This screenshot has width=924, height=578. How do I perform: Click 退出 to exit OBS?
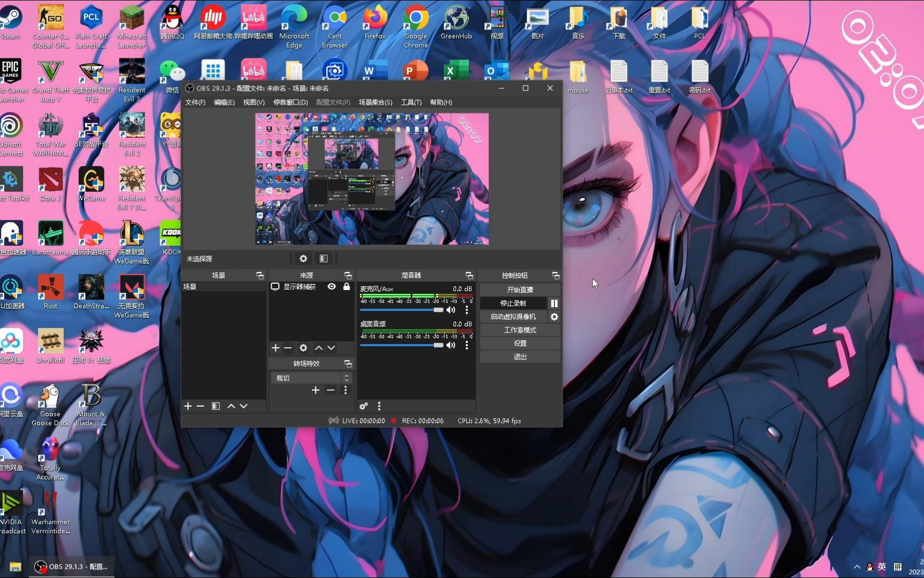[x=520, y=357]
